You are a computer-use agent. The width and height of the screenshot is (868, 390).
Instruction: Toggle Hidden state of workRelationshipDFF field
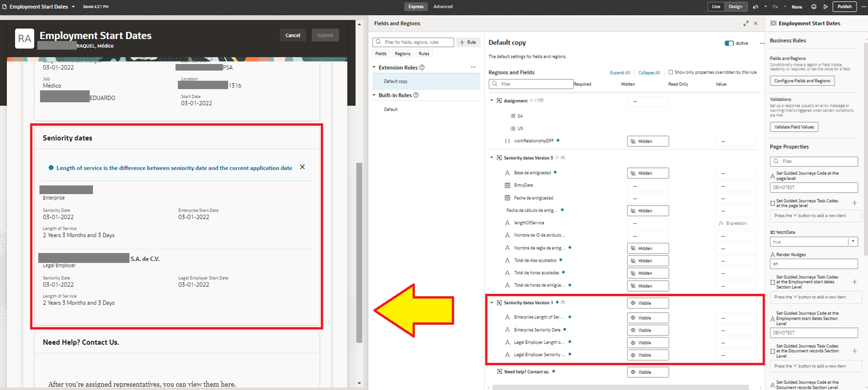pos(647,141)
